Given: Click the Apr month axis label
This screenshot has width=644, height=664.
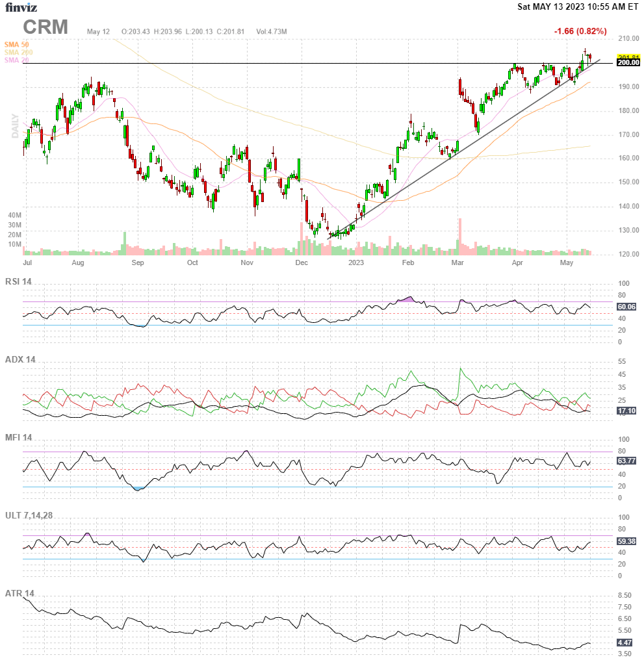Looking at the screenshot, I should (x=517, y=262).
